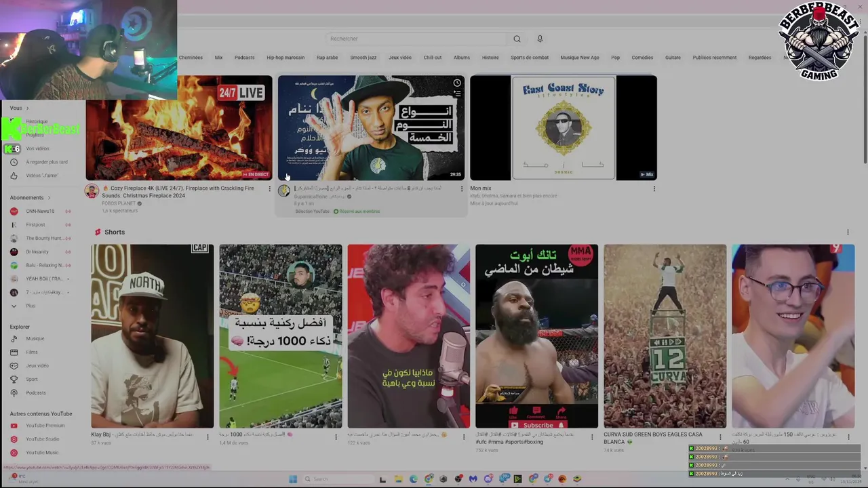This screenshot has width=868, height=488.
Task: Expand the Abonnements section
Action: coord(31,198)
